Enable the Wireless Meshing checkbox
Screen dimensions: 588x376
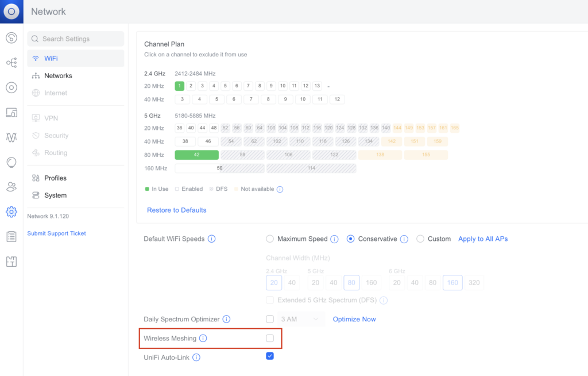click(270, 339)
